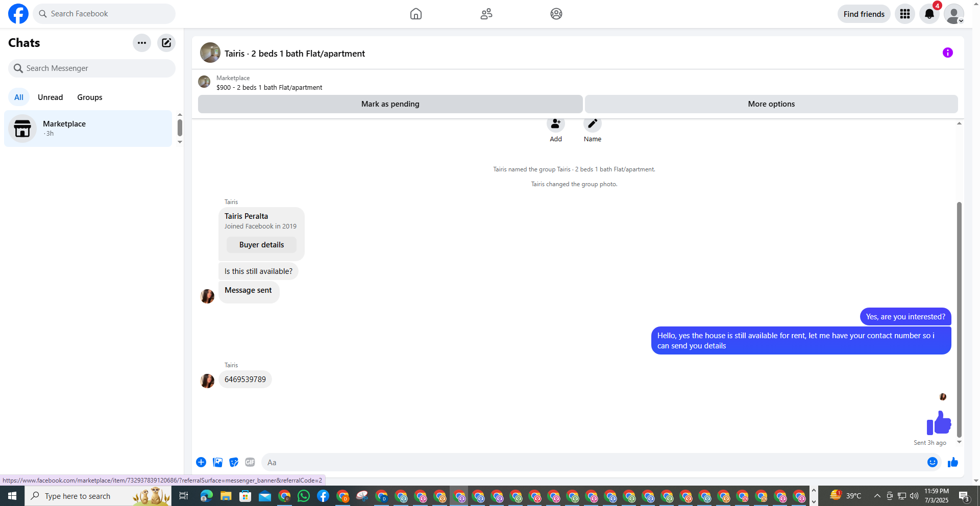
Task: Show hidden system tray icons
Action: tap(877, 496)
